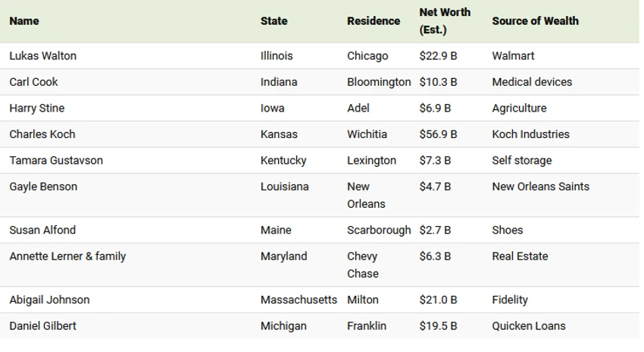Click the Bloomington residence cell
The image size is (644, 352).
pyautogui.click(x=379, y=82)
